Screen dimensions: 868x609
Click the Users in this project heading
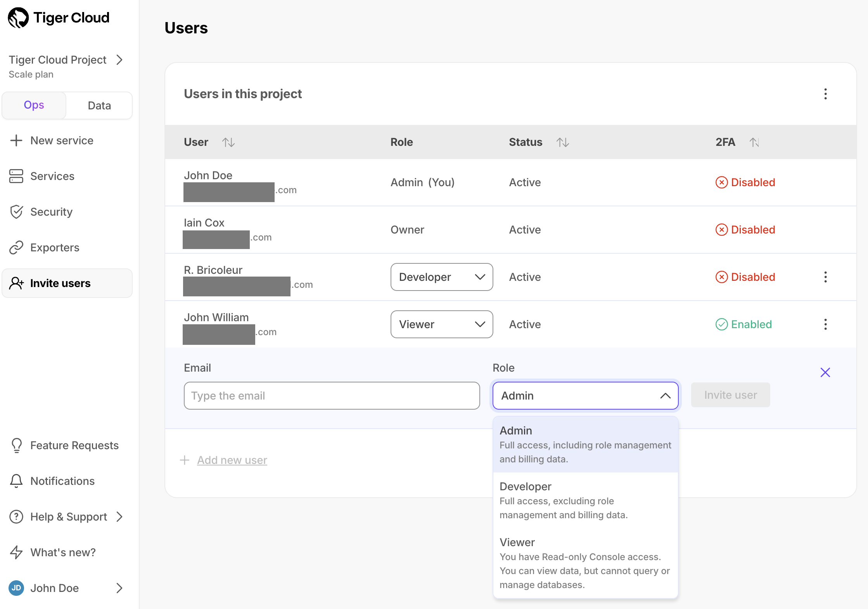(x=243, y=94)
